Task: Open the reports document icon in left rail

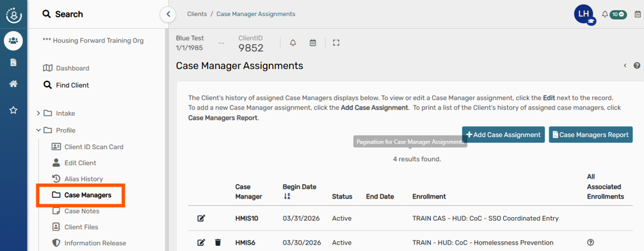Action: [x=13, y=63]
